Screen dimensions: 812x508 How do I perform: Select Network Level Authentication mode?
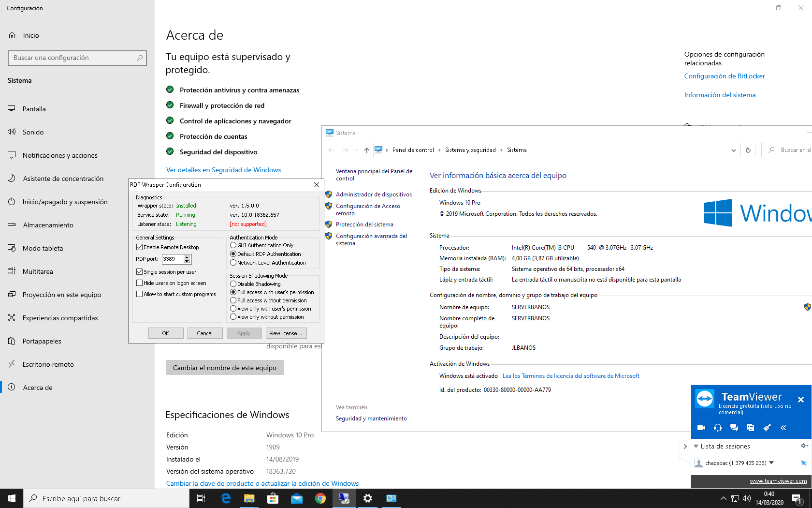coord(233,262)
